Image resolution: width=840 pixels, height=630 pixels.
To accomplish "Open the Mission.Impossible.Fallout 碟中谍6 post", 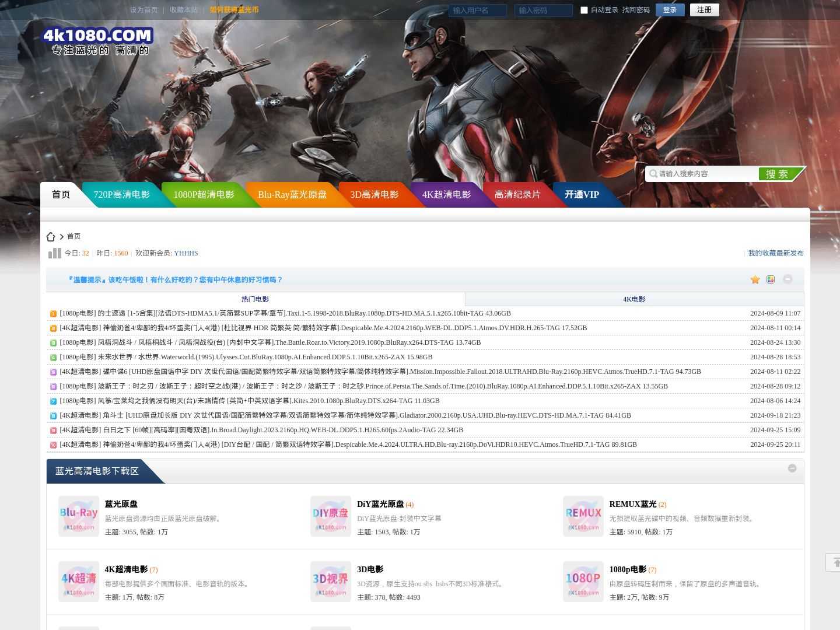I will pos(380,372).
